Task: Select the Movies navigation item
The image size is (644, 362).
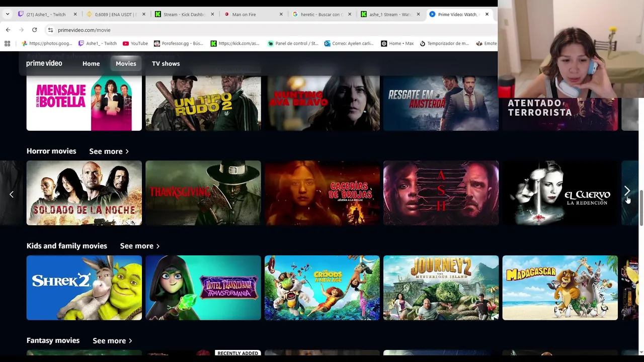Action: 126,63
